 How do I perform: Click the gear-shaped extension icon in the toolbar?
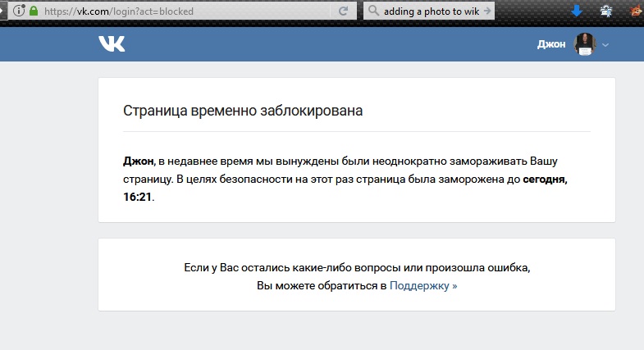pos(606,11)
